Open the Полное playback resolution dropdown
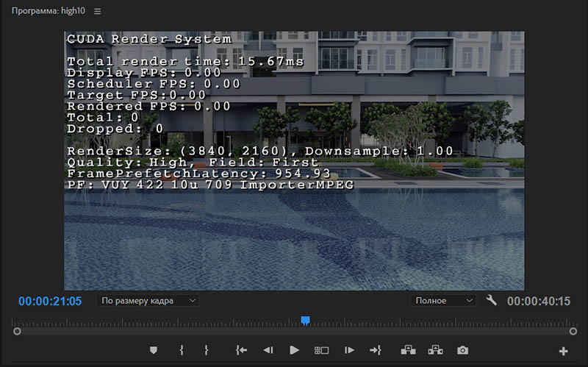 pyautogui.click(x=443, y=301)
